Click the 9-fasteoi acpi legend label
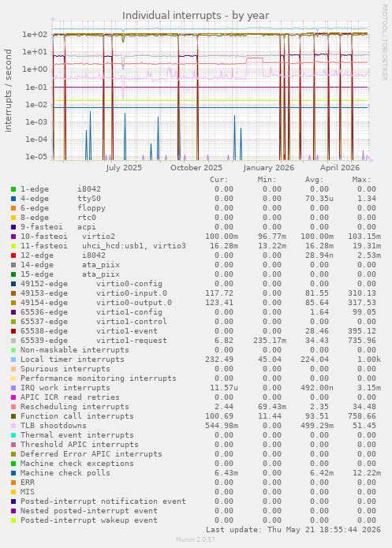This screenshot has height=548, width=392. point(58,227)
